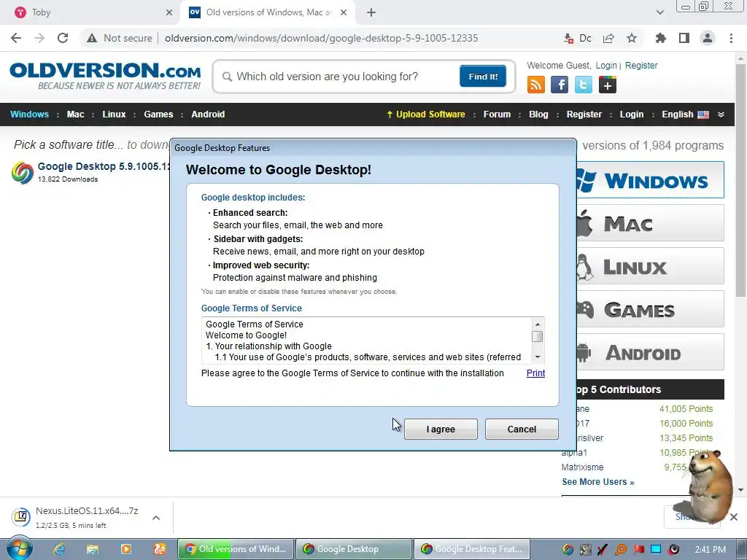Open the Blog navigation link
747x560 pixels.
point(538,114)
